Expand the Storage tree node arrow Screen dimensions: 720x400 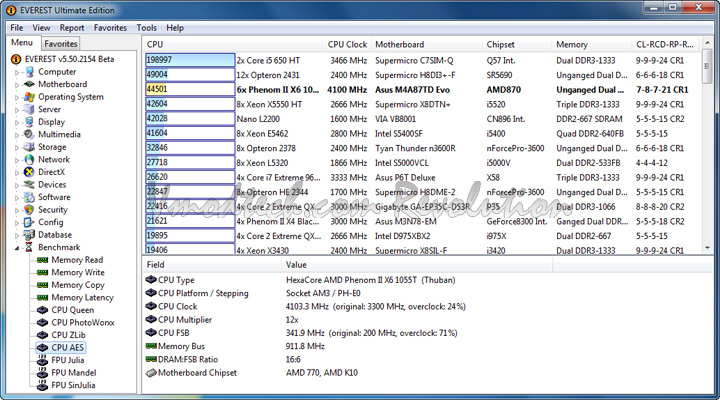pyautogui.click(x=17, y=148)
